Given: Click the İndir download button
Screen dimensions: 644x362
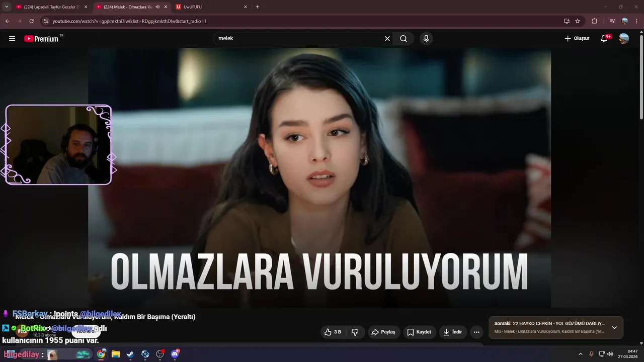Looking at the screenshot, I should [453, 332].
